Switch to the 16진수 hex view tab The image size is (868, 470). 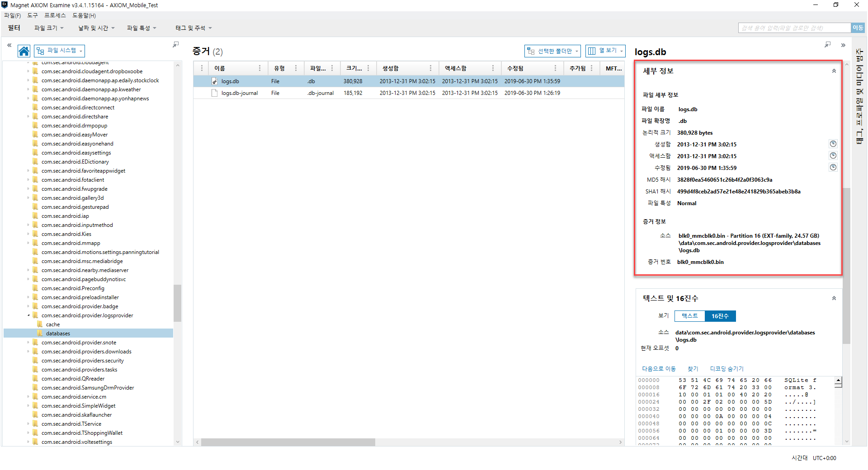click(720, 316)
